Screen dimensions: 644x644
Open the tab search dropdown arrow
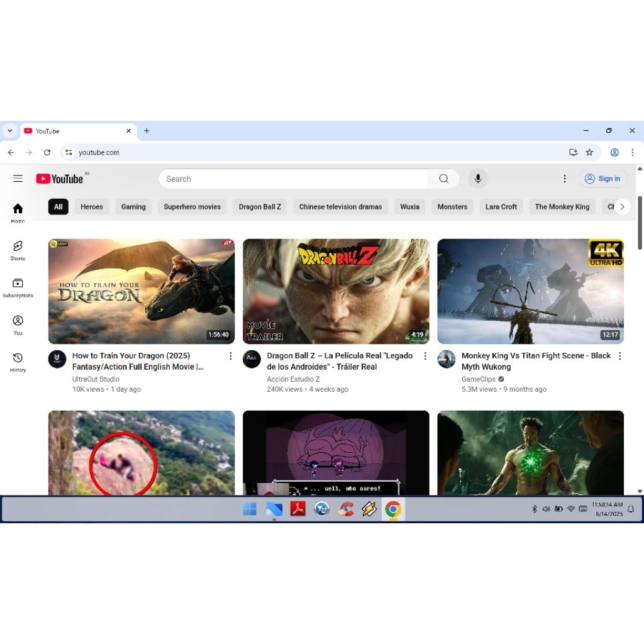point(10,131)
